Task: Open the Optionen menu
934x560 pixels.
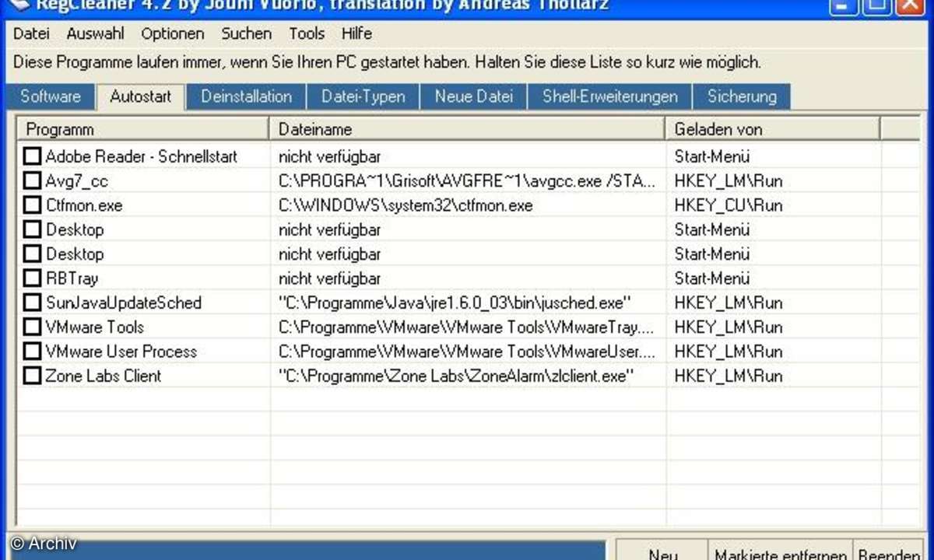Action: 173,33
